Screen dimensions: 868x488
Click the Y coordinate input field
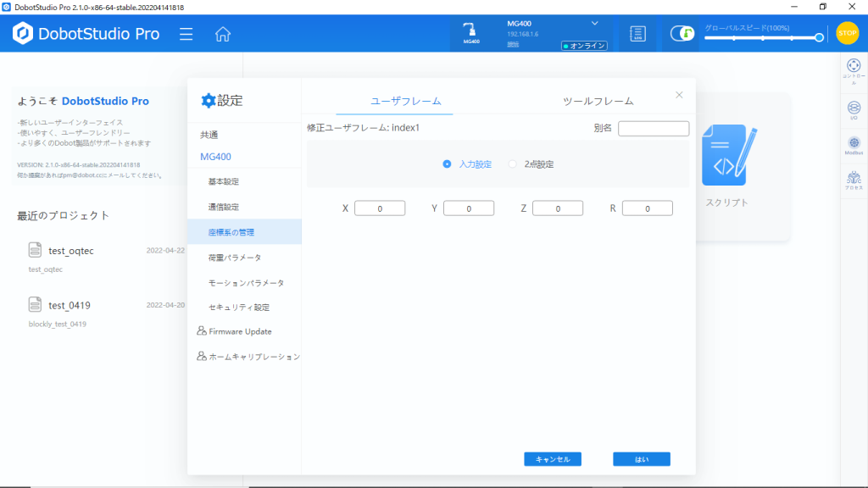coord(469,208)
